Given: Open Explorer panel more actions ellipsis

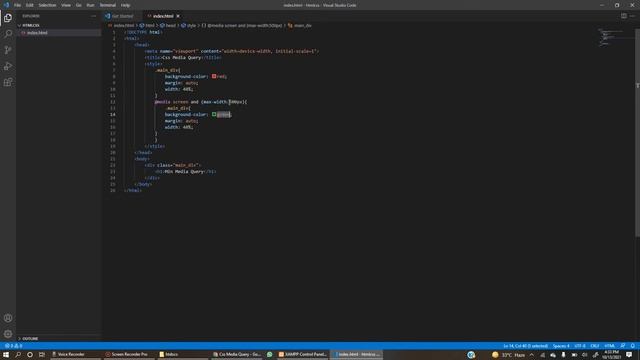Looking at the screenshot, I should 93,16.
